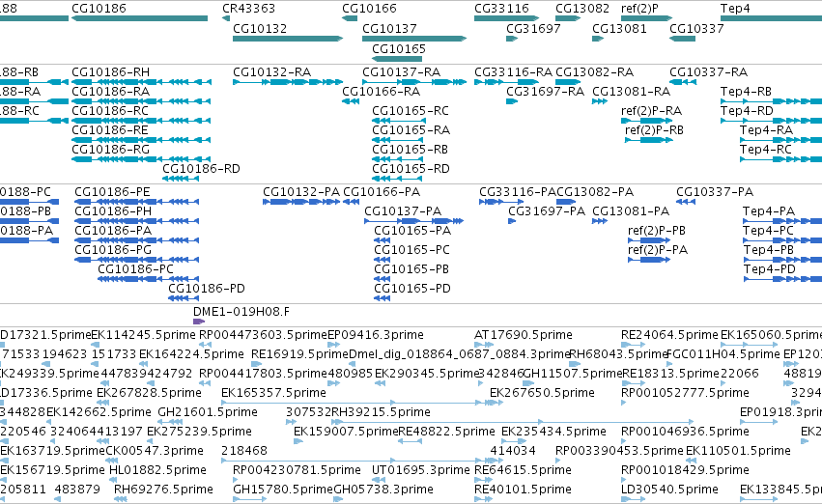Click EST RE64615.5prime
This screenshot has width=822, height=504.
523,471
